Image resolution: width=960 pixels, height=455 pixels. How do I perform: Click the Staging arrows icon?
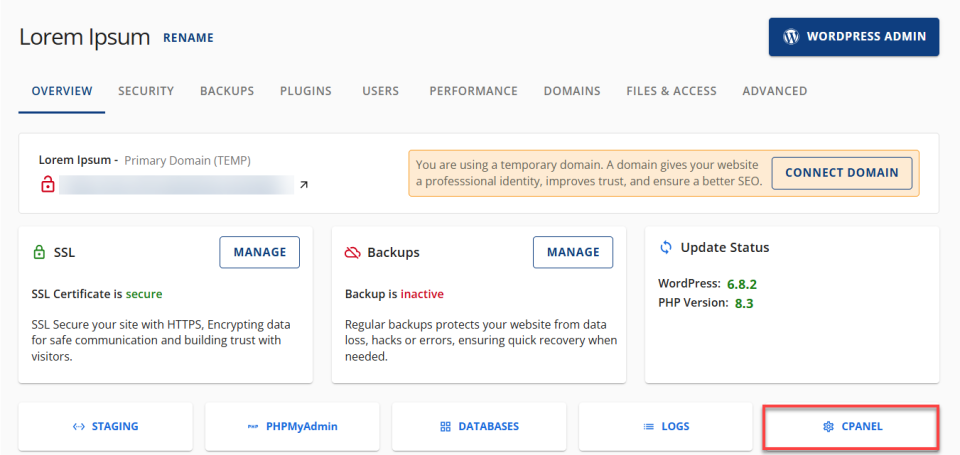pos(79,427)
